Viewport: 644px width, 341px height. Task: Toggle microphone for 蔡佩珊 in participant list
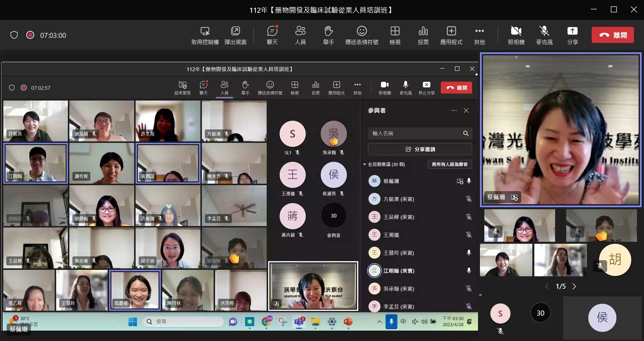coord(469,181)
